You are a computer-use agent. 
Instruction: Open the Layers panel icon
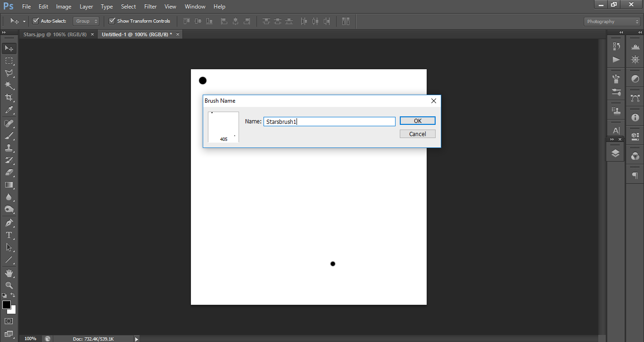pos(616,154)
